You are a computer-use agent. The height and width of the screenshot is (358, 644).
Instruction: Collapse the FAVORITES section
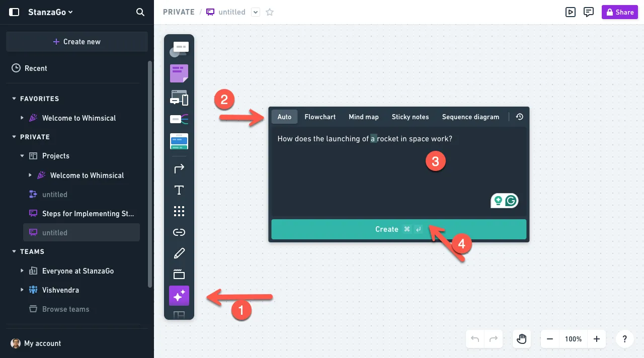tap(14, 99)
